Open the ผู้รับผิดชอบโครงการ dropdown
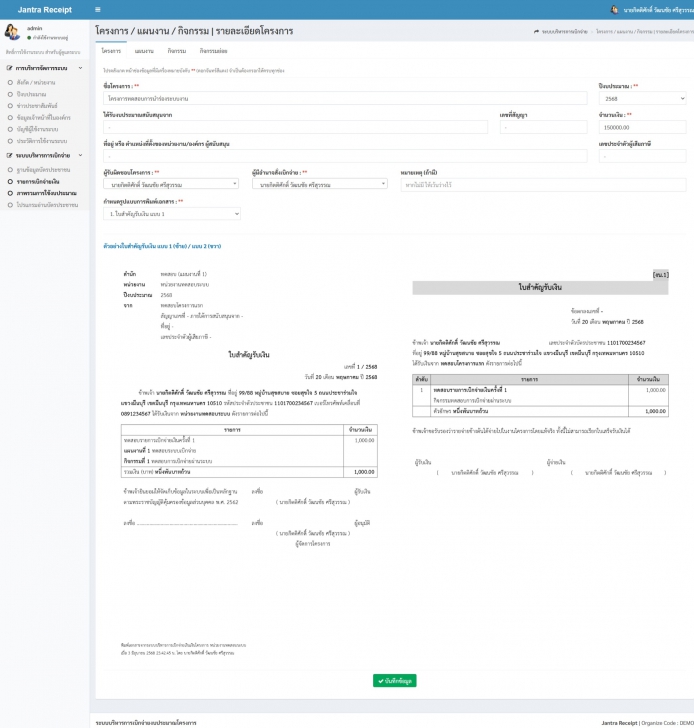 pos(171,184)
